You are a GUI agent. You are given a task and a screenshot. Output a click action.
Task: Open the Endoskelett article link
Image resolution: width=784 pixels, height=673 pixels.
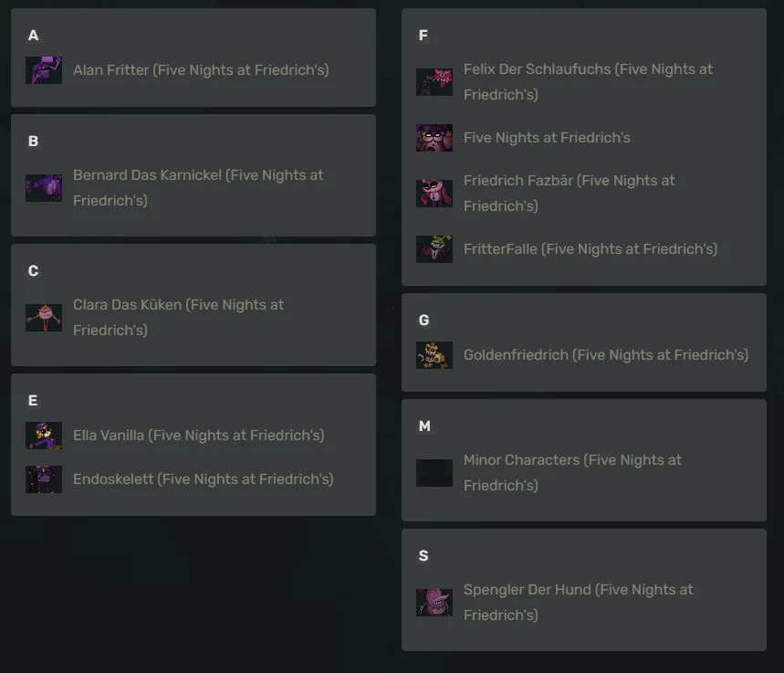[203, 479]
